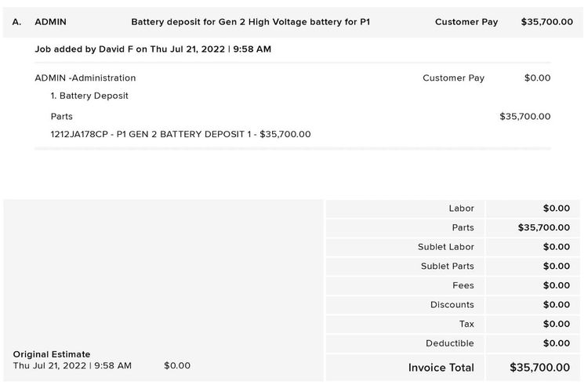Screen dimensions: 588x388
Task: Select the 'Fees' summary row label
Action: pos(463,285)
